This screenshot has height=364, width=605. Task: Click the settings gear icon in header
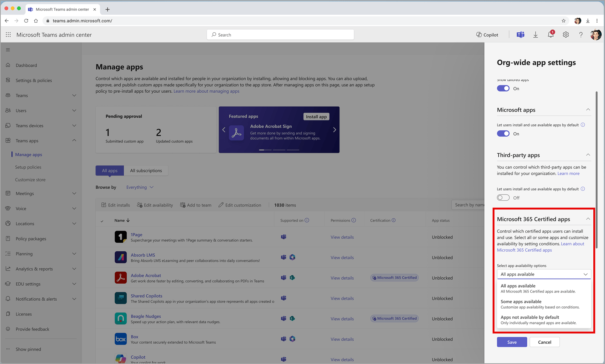[566, 35]
